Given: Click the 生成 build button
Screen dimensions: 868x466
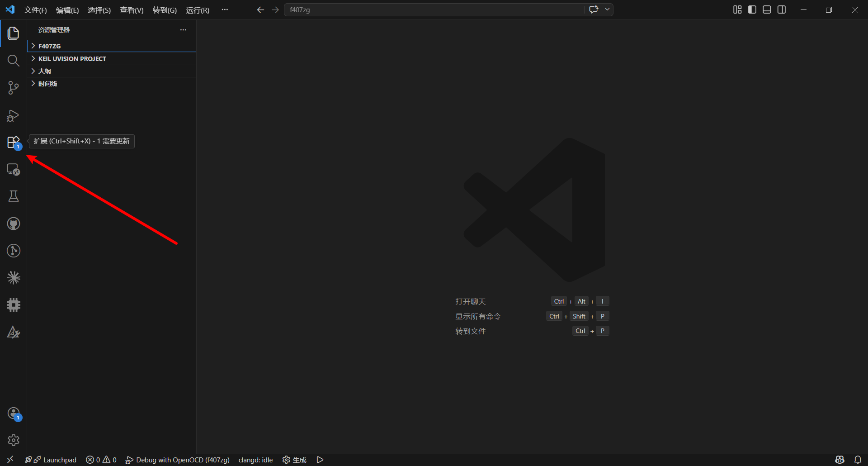Looking at the screenshot, I should pyautogui.click(x=294, y=460).
